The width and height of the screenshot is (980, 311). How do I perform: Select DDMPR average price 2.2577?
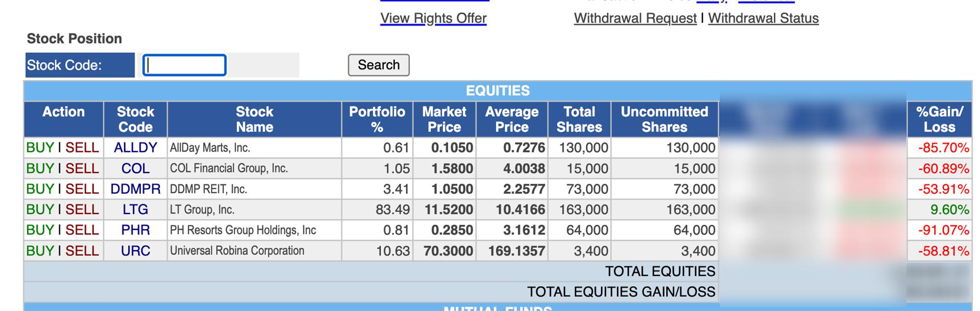(524, 189)
